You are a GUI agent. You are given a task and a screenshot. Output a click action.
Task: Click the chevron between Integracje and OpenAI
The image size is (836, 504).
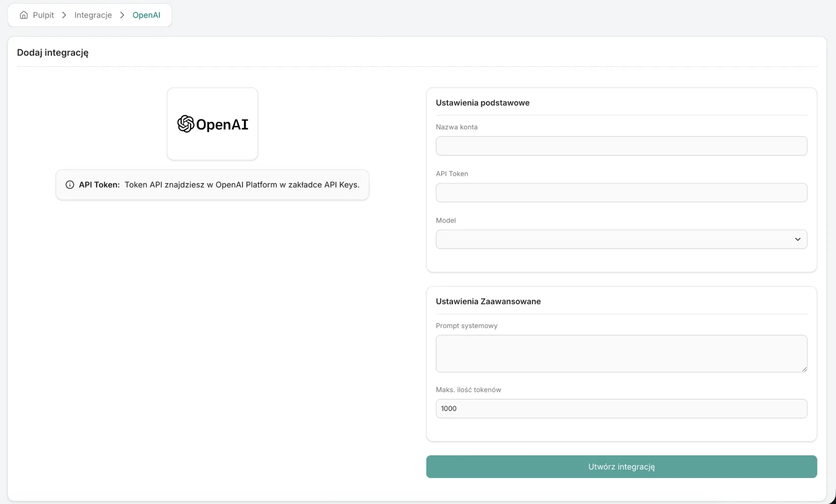pyautogui.click(x=122, y=15)
